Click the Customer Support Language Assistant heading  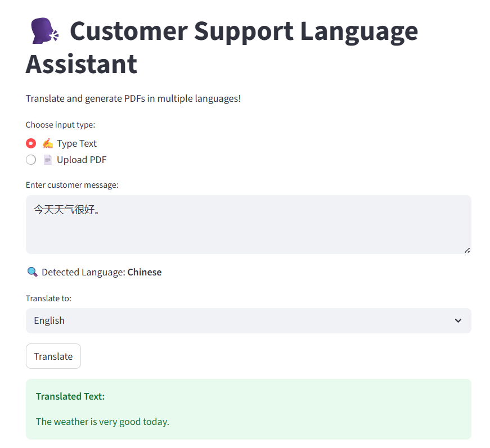tap(222, 47)
